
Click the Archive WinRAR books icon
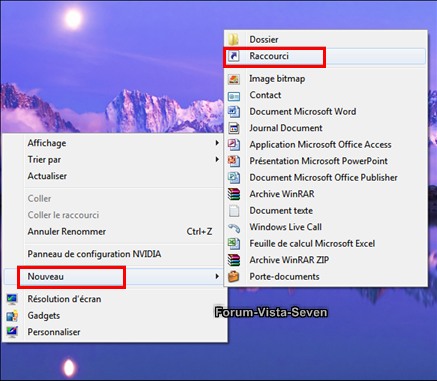click(234, 194)
